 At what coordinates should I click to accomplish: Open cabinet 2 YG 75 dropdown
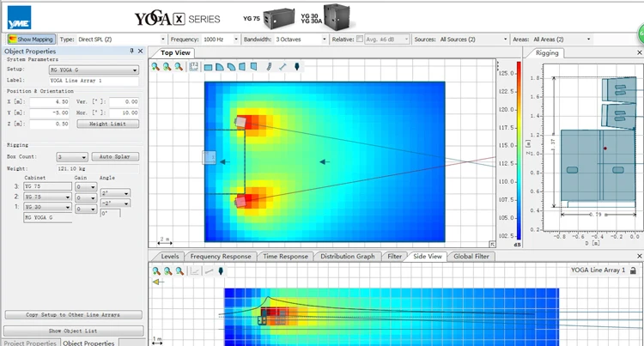click(47, 197)
